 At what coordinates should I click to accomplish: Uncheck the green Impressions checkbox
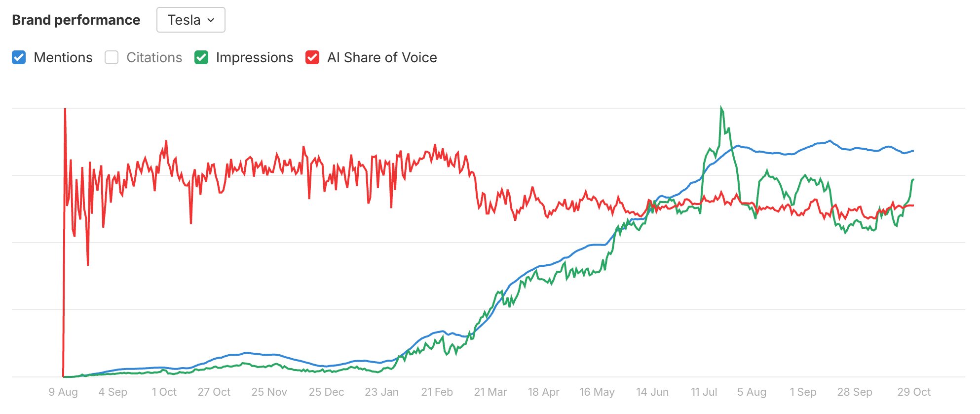[201, 57]
